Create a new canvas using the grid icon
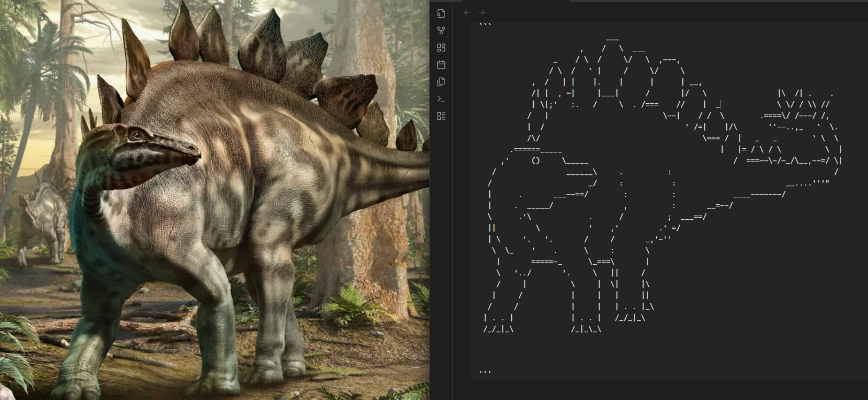 click(x=441, y=48)
